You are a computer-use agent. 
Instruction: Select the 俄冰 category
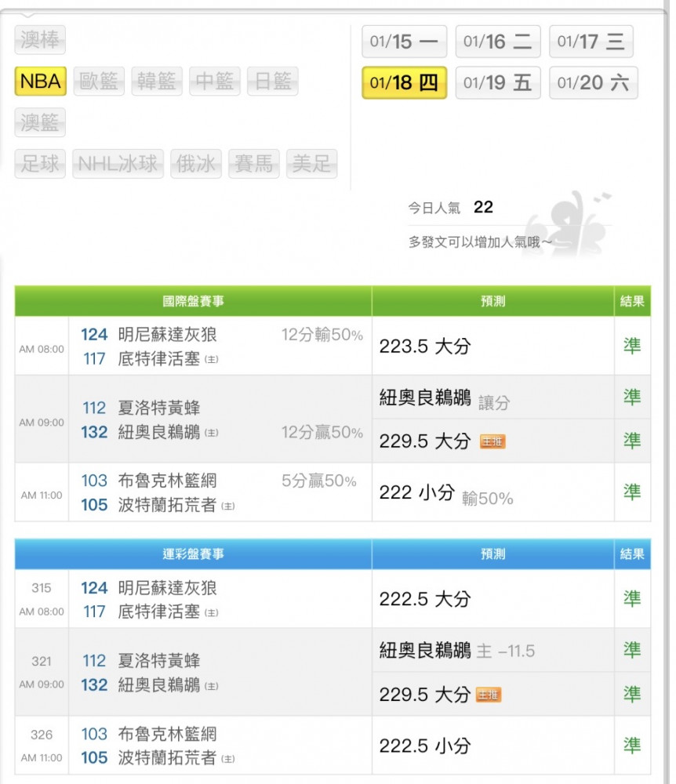click(196, 164)
